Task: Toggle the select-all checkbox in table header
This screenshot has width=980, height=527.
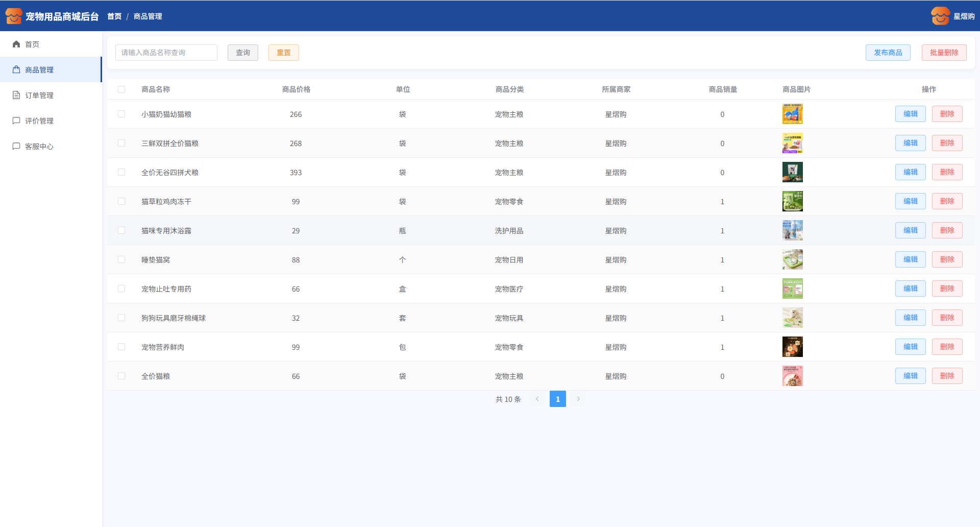Action: pyautogui.click(x=121, y=89)
